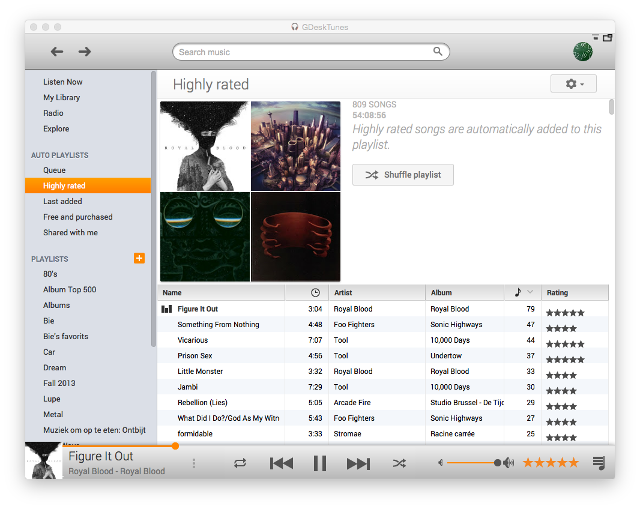Click the loud volume speaker icon
Image resolution: width=640 pixels, height=509 pixels.
coord(509,462)
